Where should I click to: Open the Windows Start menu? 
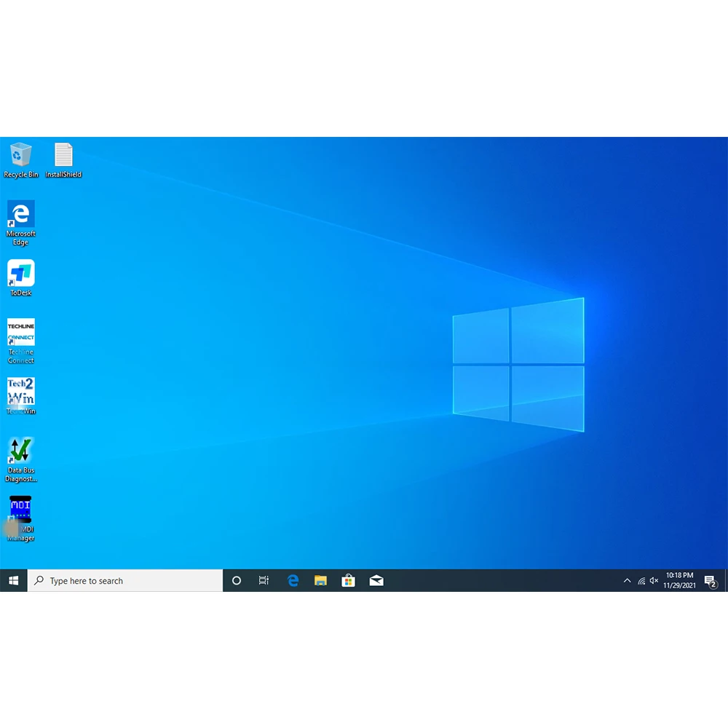(x=13, y=580)
